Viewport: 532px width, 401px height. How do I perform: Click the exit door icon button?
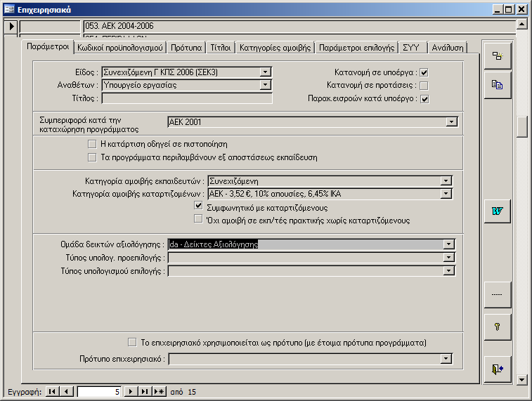click(497, 369)
